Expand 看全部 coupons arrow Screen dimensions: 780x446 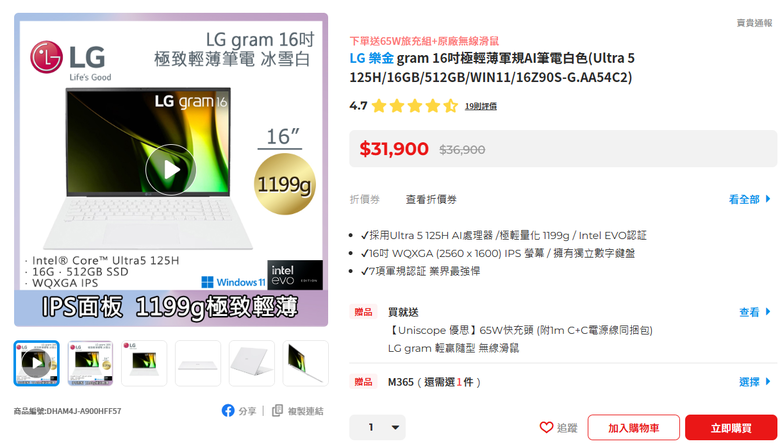click(x=768, y=199)
